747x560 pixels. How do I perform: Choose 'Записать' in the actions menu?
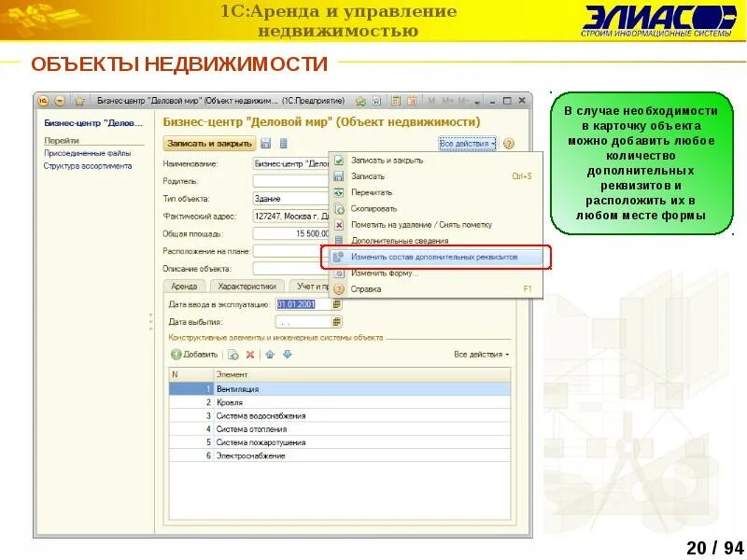436,176
